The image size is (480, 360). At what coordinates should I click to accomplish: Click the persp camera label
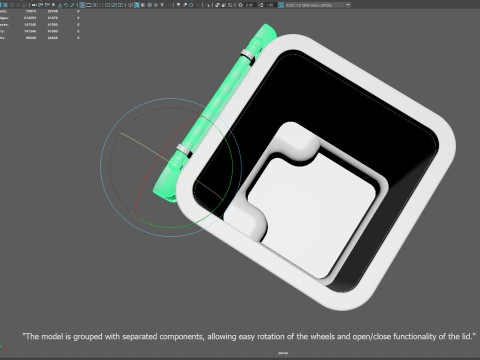tap(283, 353)
